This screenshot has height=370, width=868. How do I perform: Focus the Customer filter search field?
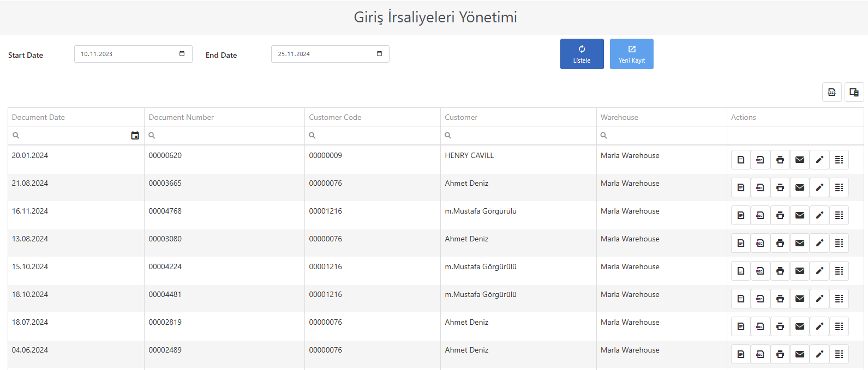(518, 136)
